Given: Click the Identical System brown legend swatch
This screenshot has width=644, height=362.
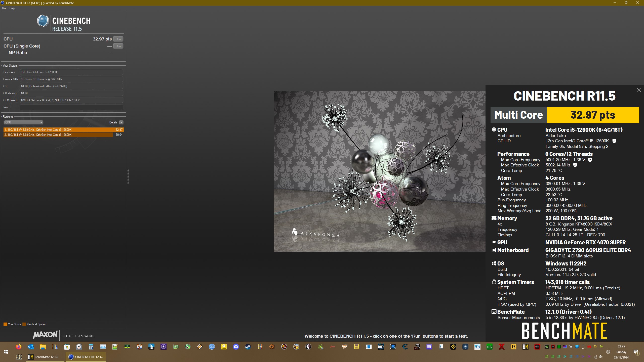Looking at the screenshot, I should tap(24, 324).
